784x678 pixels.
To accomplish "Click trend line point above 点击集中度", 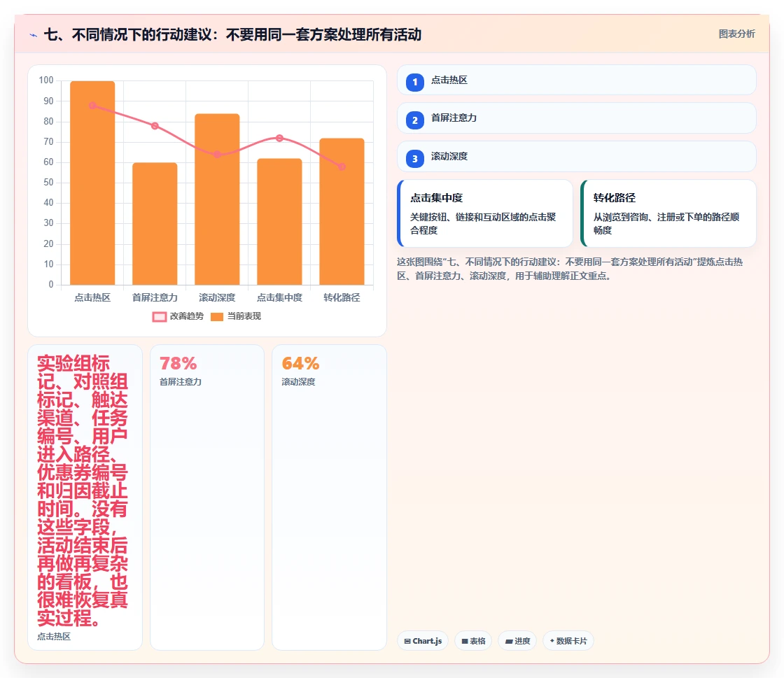I will tap(279, 138).
